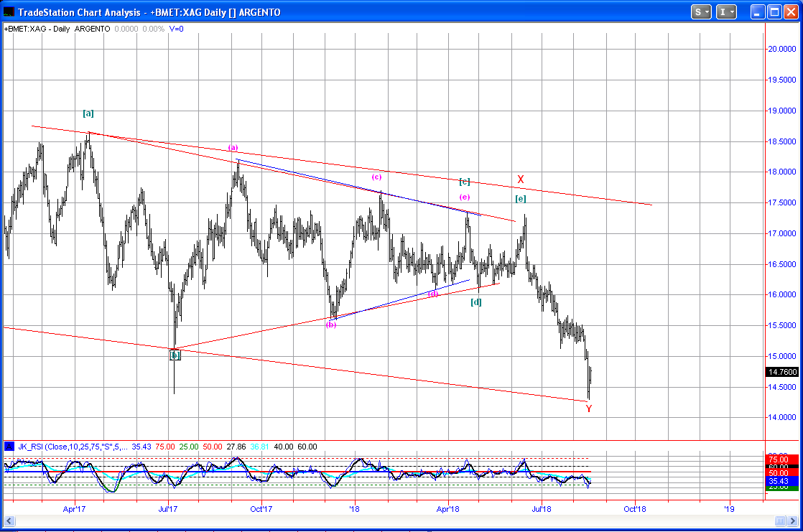803x532 pixels.
Task: Select the boxed [b] wave label
Action: coord(175,355)
